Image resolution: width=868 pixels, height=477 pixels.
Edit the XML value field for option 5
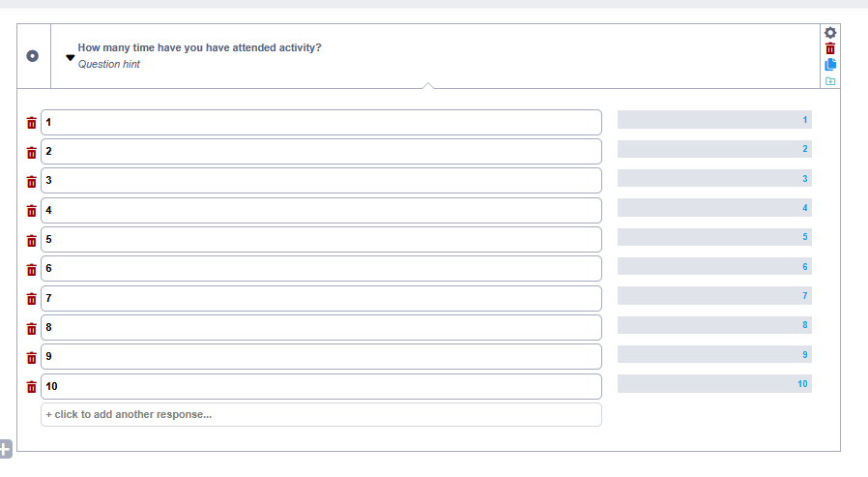point(714,237)
